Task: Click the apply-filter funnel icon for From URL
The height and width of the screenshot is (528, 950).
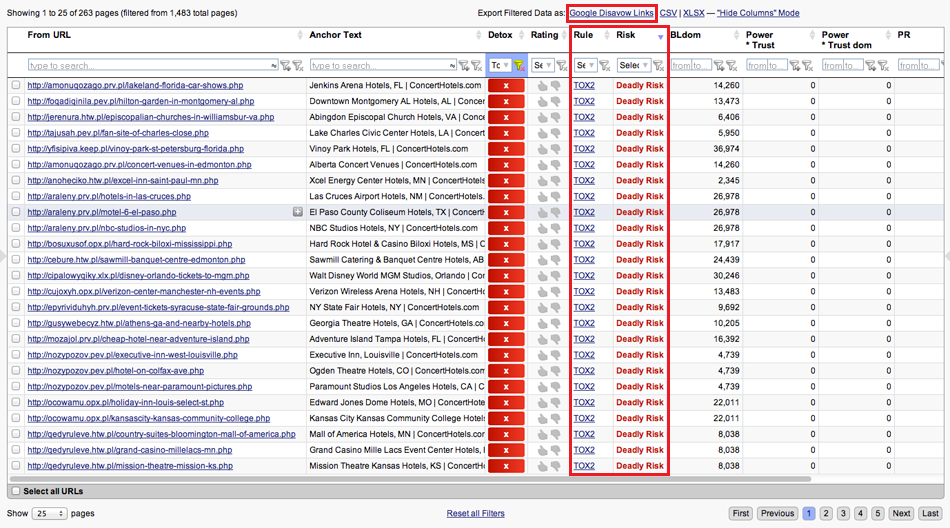Action: coord(285,65)
